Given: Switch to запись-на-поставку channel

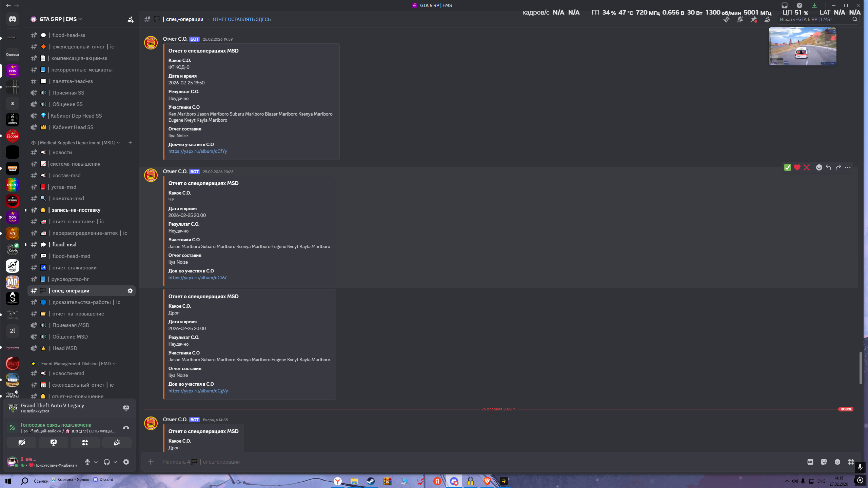Looking at the screenshot, I should 76,210.
